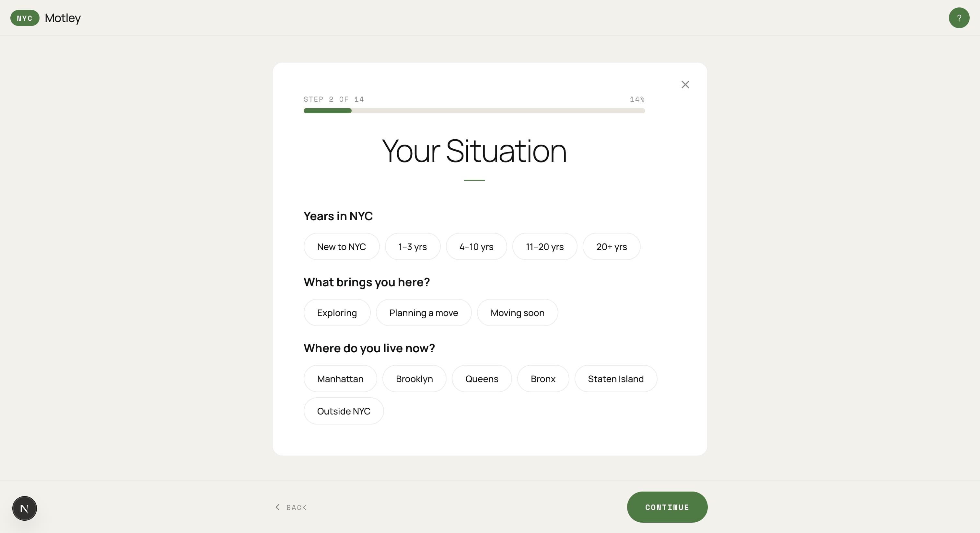
Task: Select the Bronx option
Action: (x=543, y=379)
